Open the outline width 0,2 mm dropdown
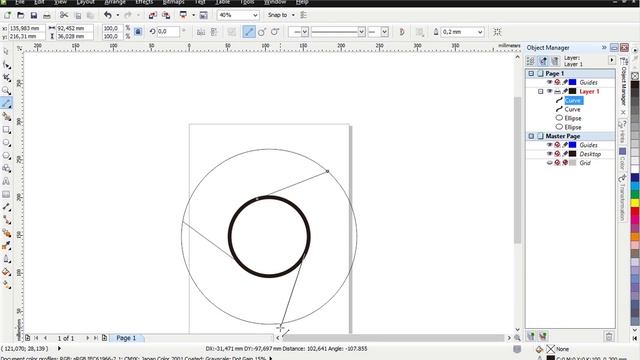640x360 pixels. 480,32
